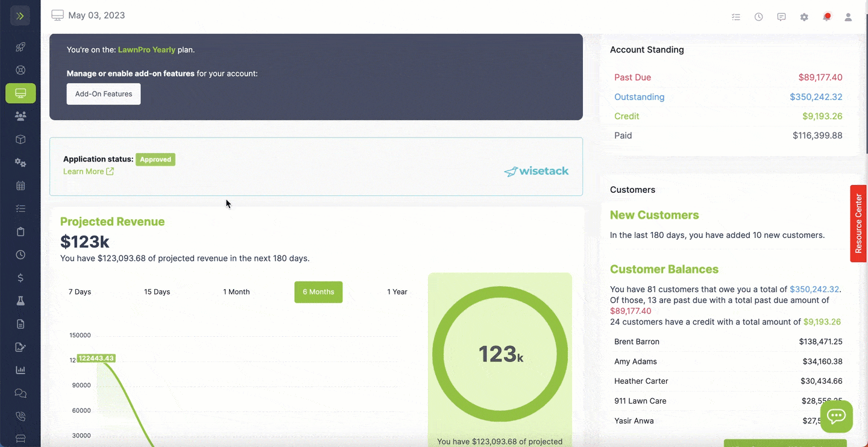Click the Past Due label
868x447 pixels.
coord(632,77)
